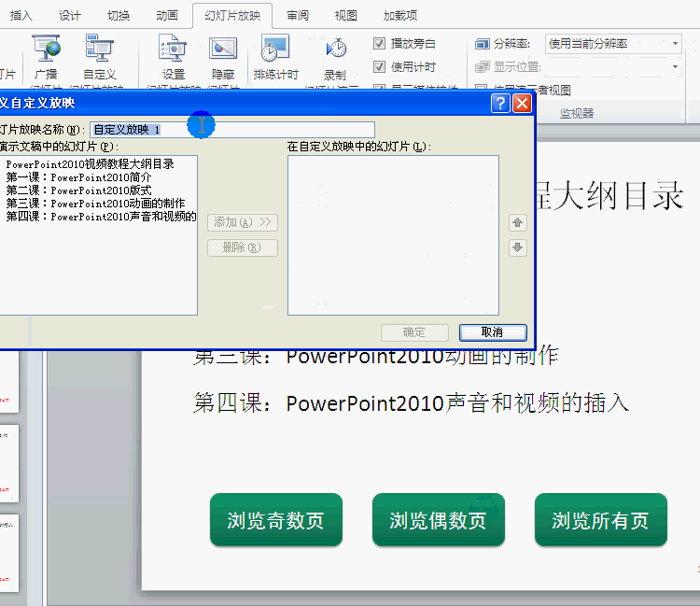
Task: Open the Broadcast Slide Show (广播) icon
Action: coord(46,48)
